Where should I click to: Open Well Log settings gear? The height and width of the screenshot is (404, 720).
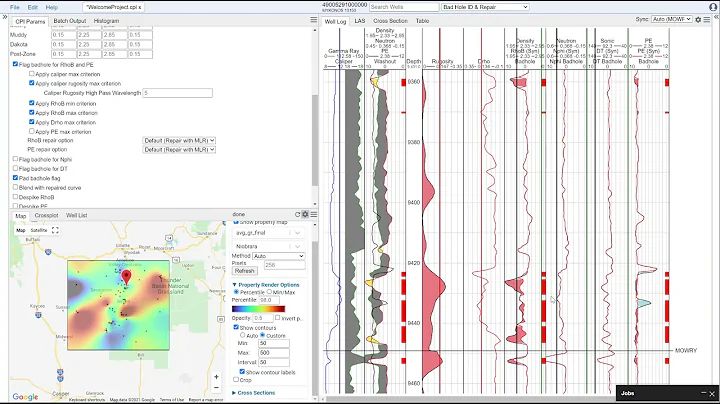pos(698,20)
